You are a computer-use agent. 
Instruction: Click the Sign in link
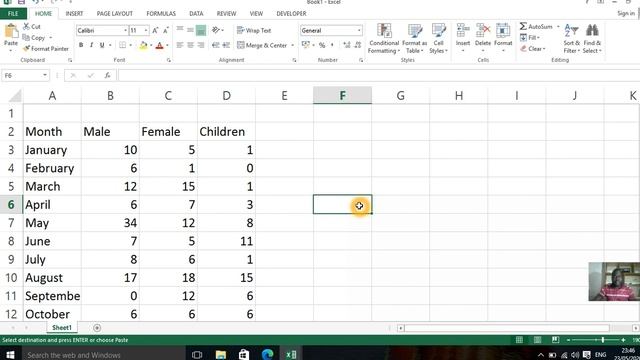coord(626,13)
